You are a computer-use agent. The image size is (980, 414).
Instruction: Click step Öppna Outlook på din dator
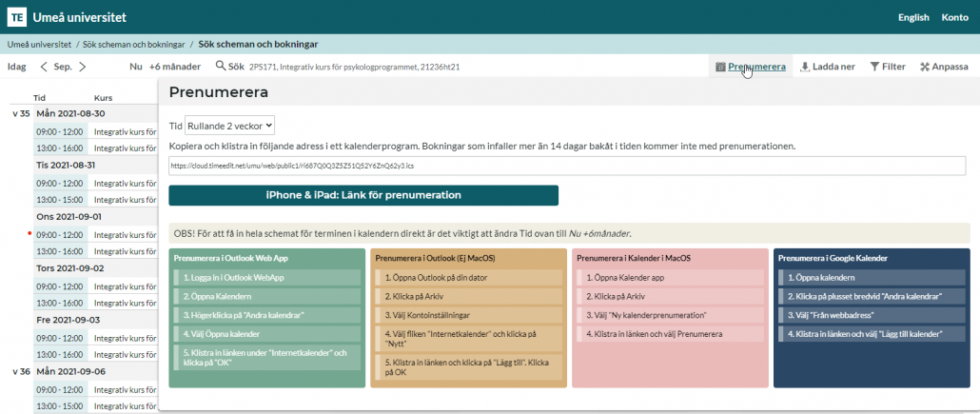point(469,278)
